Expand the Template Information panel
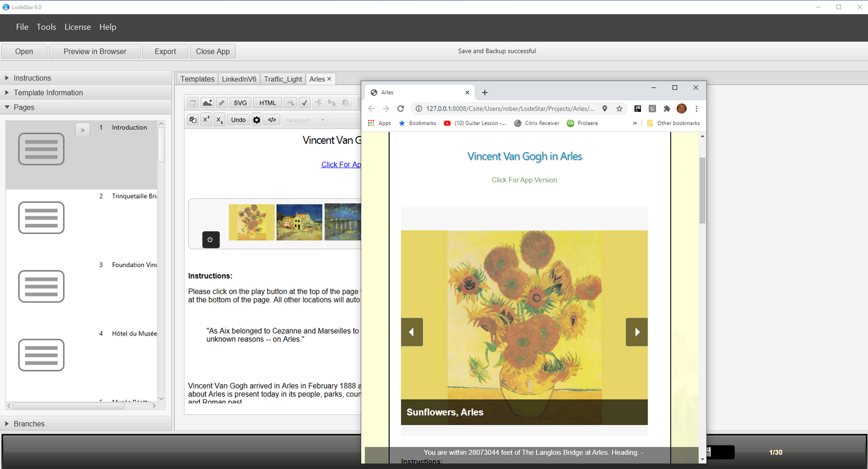The image size is (868, 469). [x=86, y=93]
